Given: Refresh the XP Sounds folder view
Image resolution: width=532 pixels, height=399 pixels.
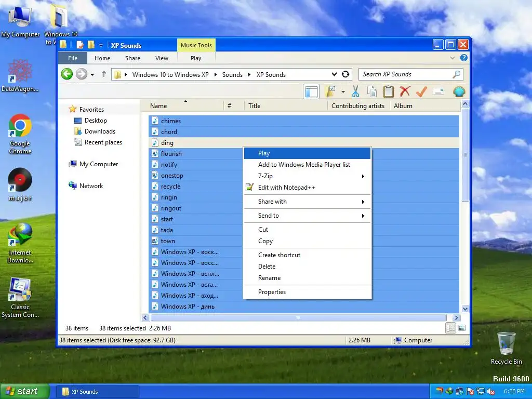Looking at the screenshot, I should 345,74.
